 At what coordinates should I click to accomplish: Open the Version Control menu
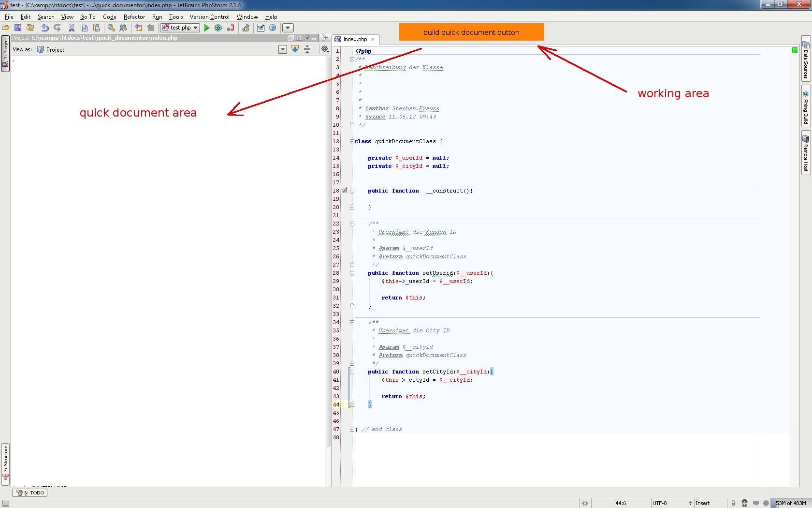(x=210, y=17)
